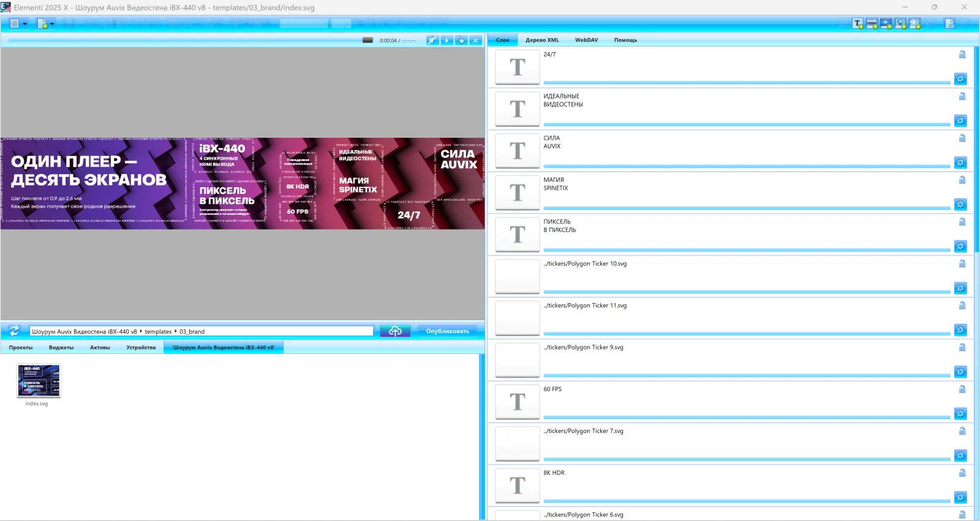Click the project path input field

[x=202, y=331]
